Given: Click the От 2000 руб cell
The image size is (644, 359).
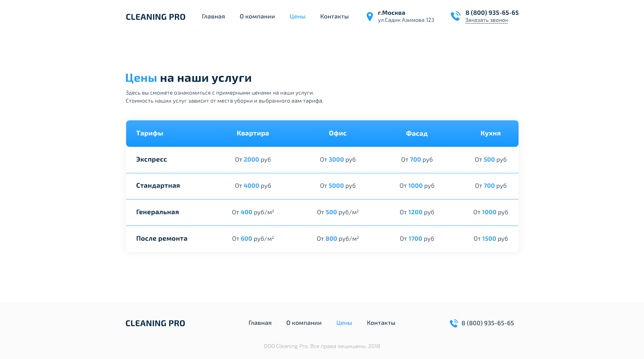Looking at the screenshot, I should (253, 160).
